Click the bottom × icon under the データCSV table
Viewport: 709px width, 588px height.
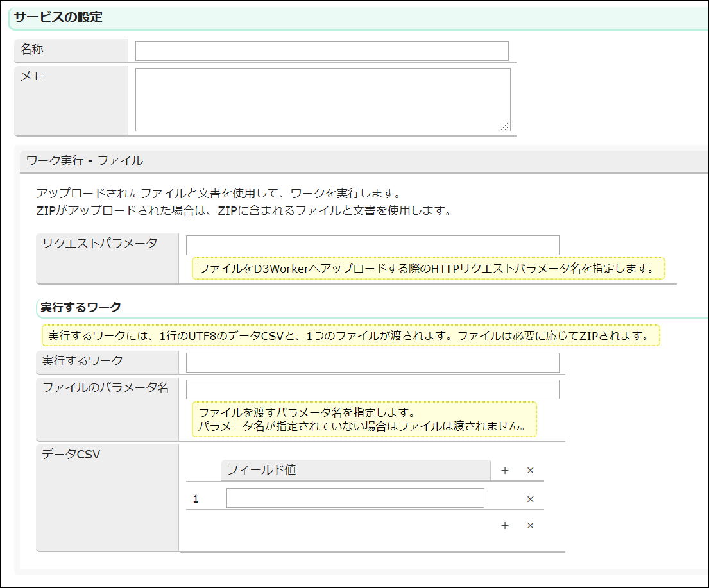coord(530,526)
